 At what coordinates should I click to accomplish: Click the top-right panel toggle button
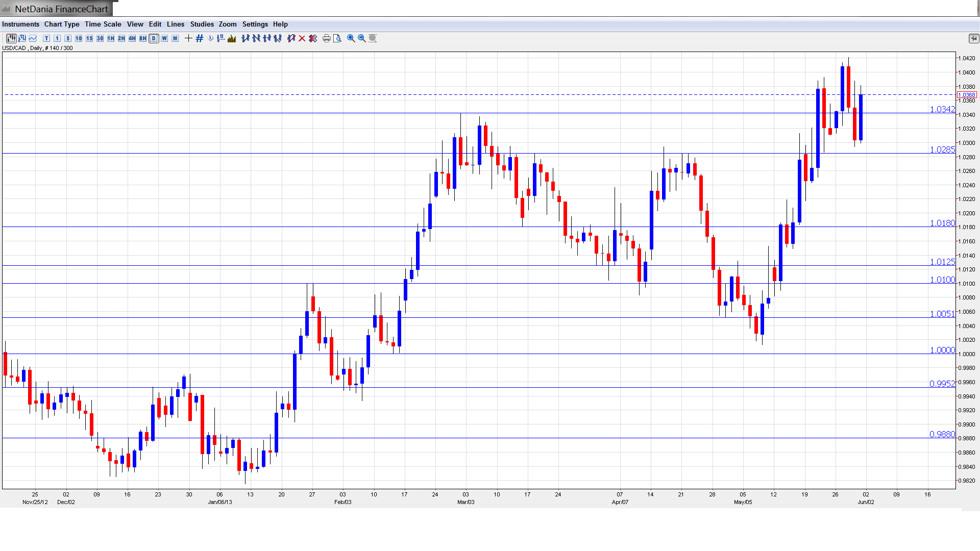973,38
